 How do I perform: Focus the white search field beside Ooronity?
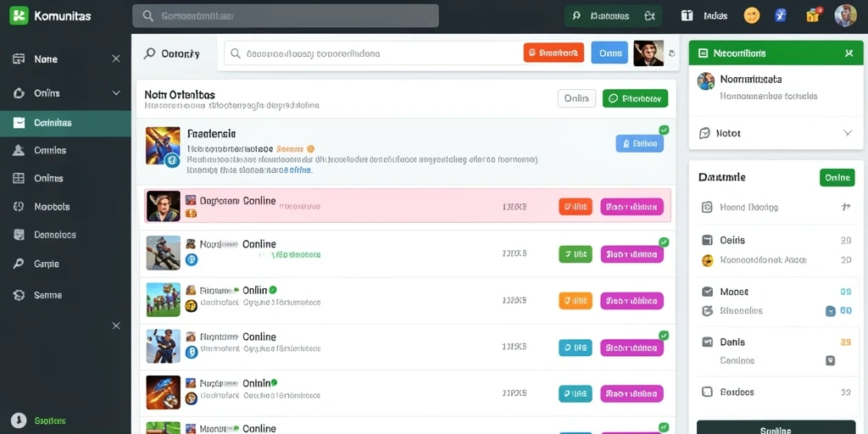point(371,53)
